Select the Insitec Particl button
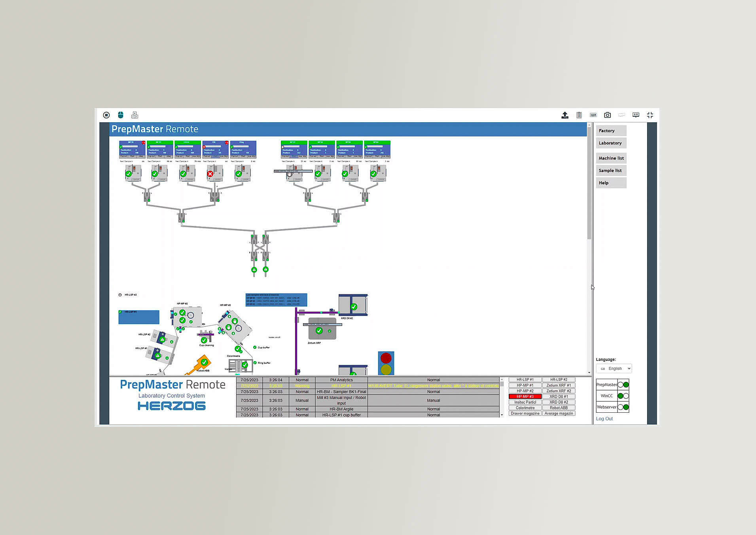 pyautogui.click(x=525, y=402)
